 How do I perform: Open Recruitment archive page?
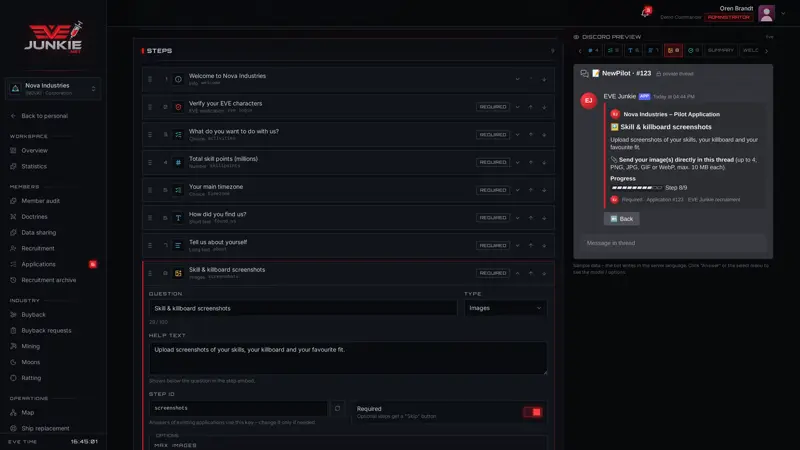[x=48, y=280]
